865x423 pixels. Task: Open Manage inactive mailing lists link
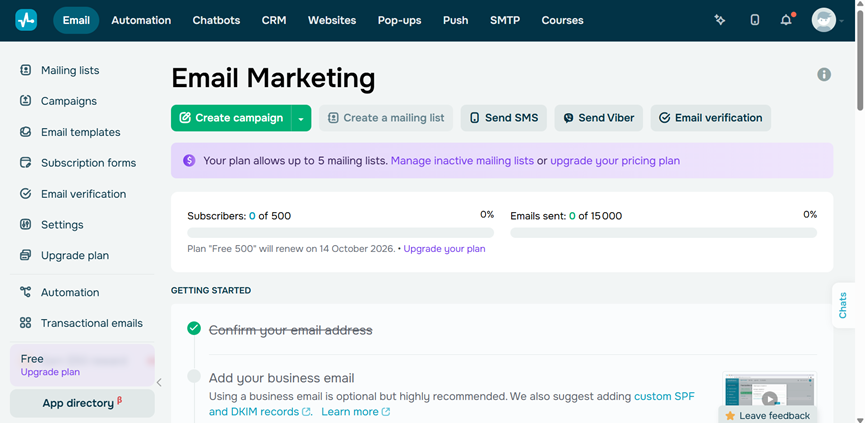[462, 161]
